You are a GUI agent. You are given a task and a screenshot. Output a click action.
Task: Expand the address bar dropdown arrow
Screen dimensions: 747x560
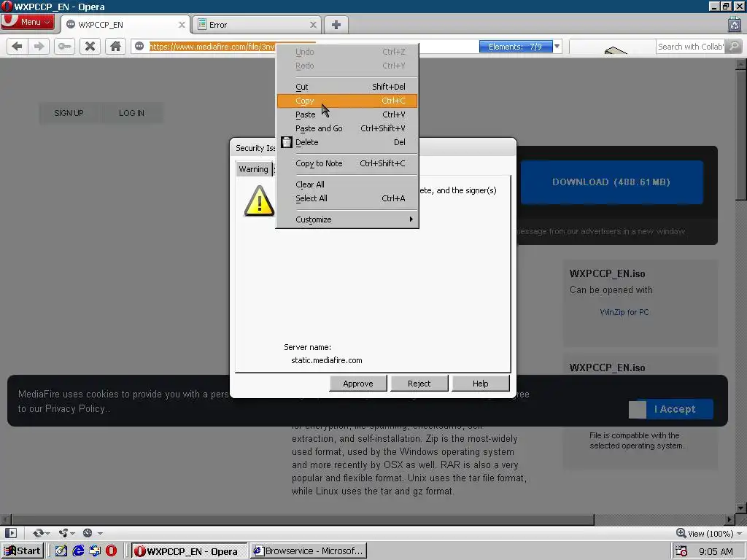coord(557,47)
